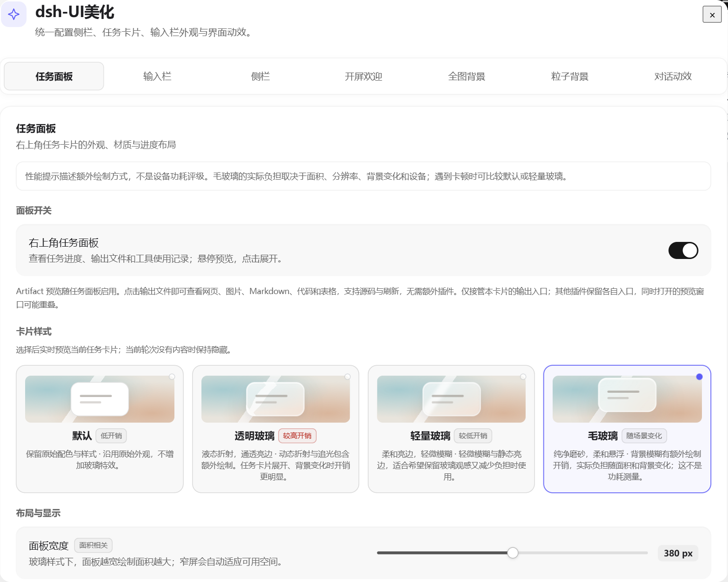The height and width of the screenshot is (582, 728).
Task: Click the 低开销 badge on 默认
Action: pyautogui.click(x=111, y=436)
